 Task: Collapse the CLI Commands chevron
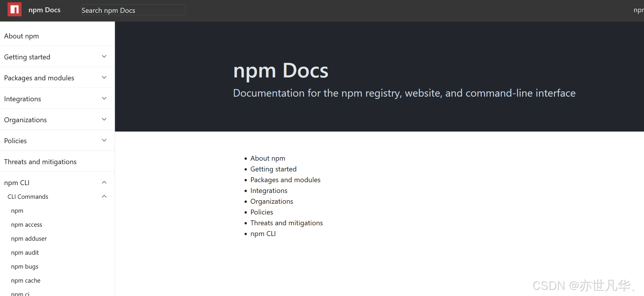[x=104, y=196]
